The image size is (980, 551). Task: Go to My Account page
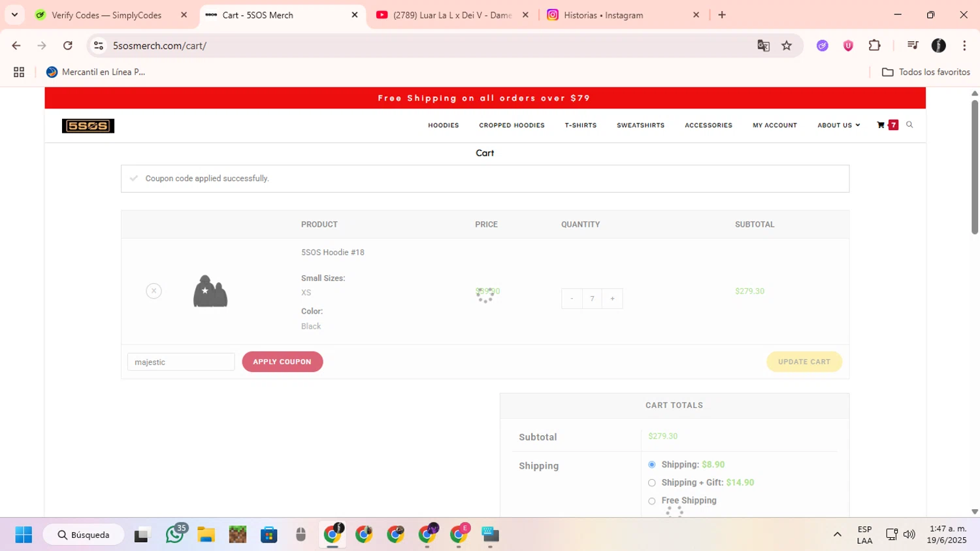(x=775, y=125)
